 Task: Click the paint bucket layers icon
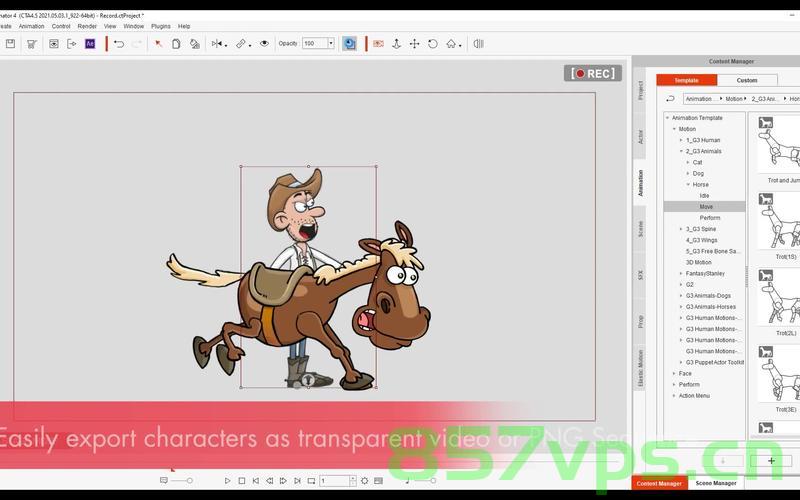pos(194,44)
